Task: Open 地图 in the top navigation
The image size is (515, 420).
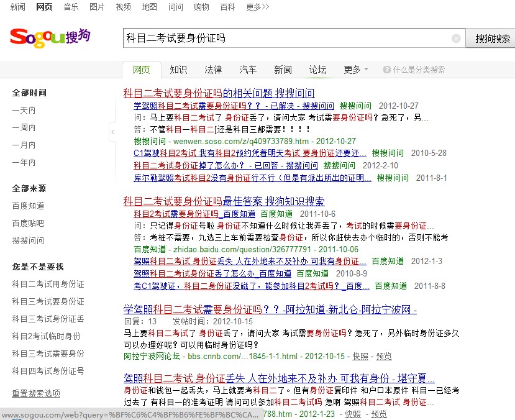Action: [x=149, y=7]
